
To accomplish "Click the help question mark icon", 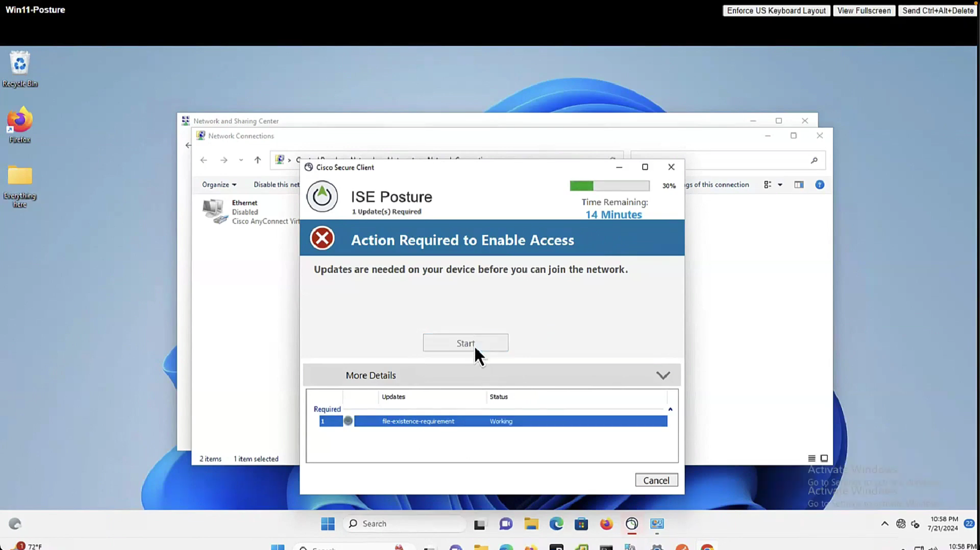I will (820, 185).
